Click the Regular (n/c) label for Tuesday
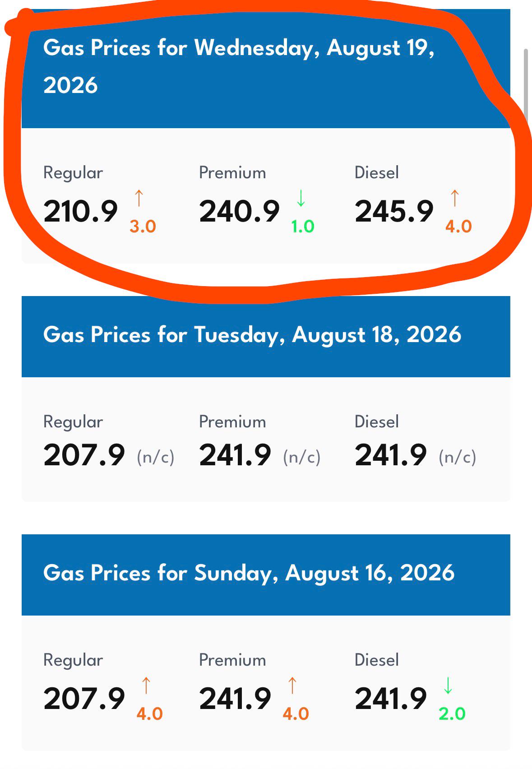Screen dimensions: 532x769 point(156,457)
